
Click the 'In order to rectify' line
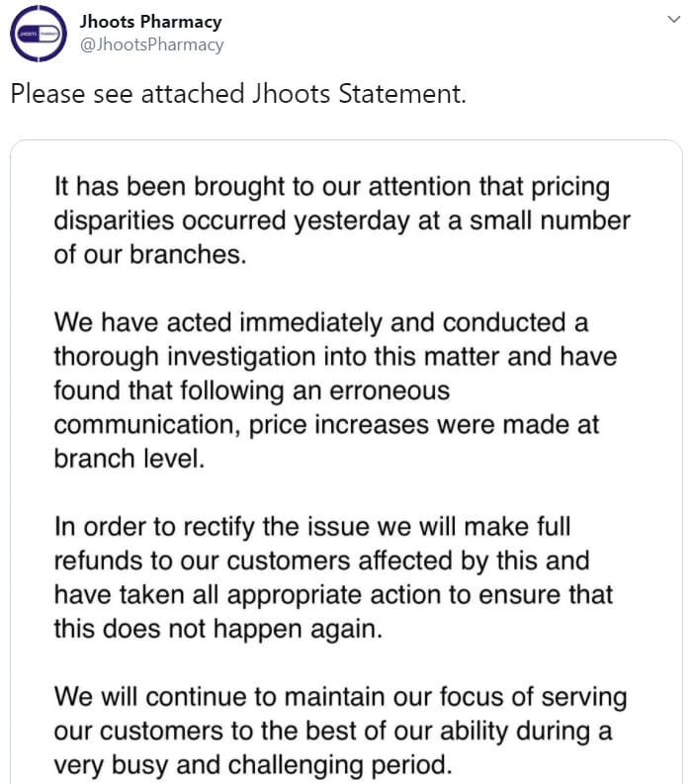312,528
